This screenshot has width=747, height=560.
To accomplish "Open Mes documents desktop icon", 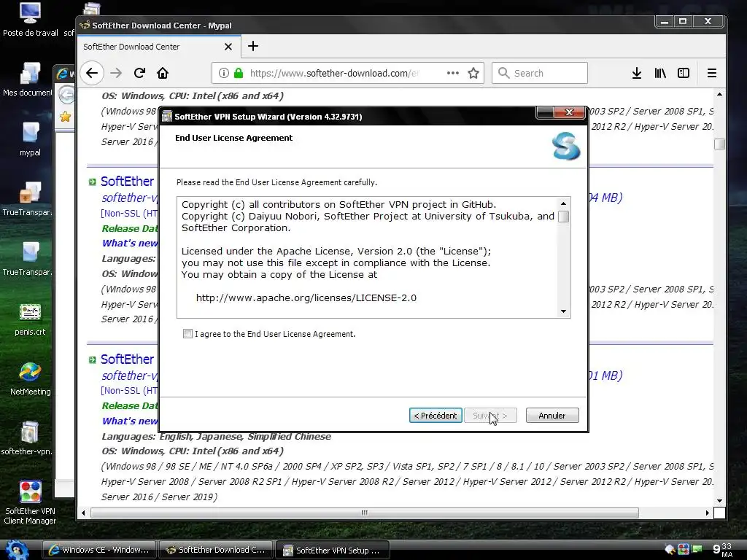I will [28, 79].
